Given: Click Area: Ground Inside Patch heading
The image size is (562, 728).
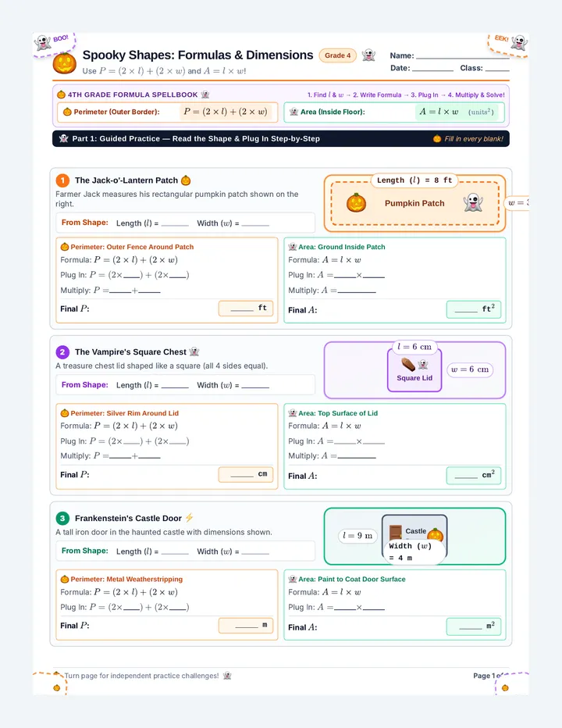Looking at the screenshot, I should click(342, 247).
